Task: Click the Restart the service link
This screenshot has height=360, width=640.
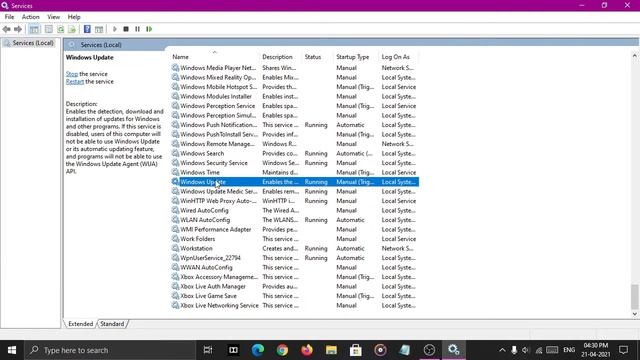Action: 75,82
